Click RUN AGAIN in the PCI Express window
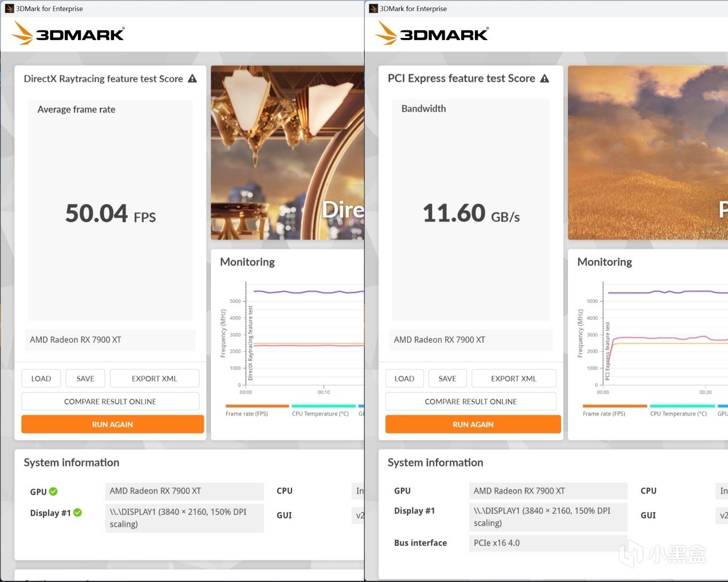 pos(473,424)
